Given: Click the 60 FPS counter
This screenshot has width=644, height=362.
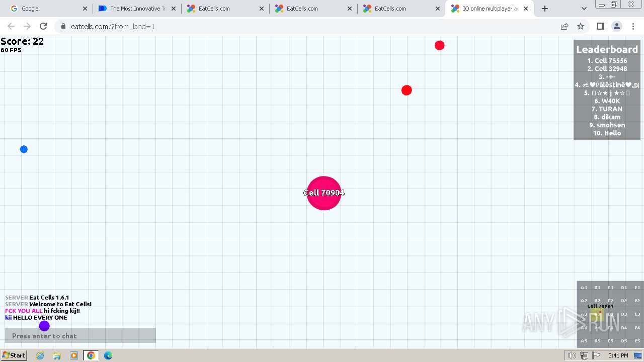Looking at the screenshot, I should (x=11, y=50).
